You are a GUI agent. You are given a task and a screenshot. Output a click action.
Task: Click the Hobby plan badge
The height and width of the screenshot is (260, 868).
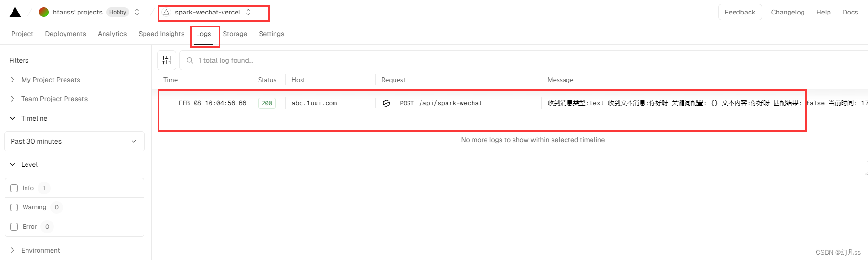pos(118,12)
